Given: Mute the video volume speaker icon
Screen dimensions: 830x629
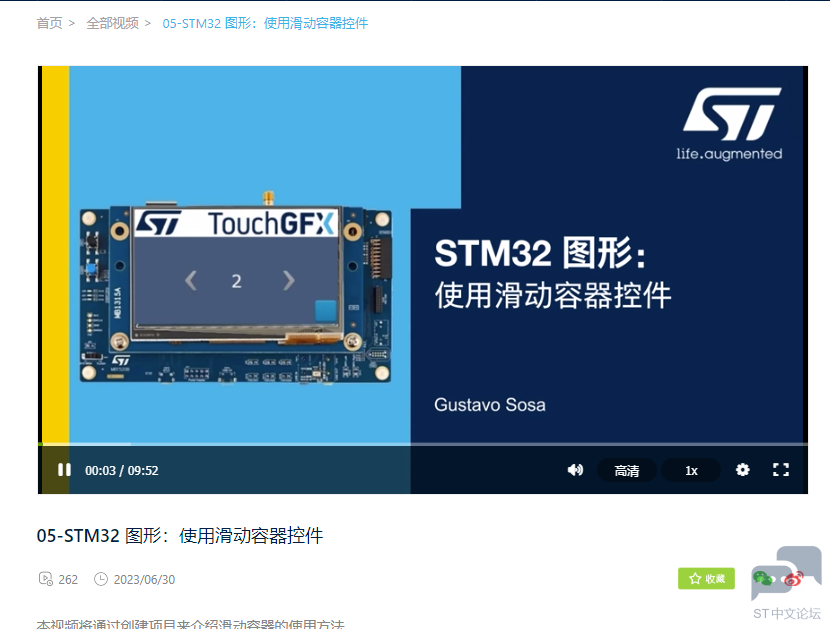Looking at the screenshot, I should [x=575, y=470].
